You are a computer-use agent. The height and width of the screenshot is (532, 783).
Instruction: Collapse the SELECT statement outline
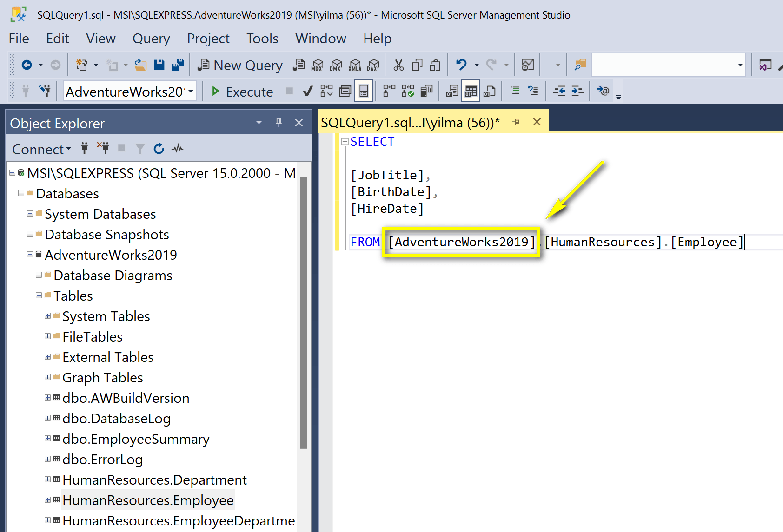345,142
